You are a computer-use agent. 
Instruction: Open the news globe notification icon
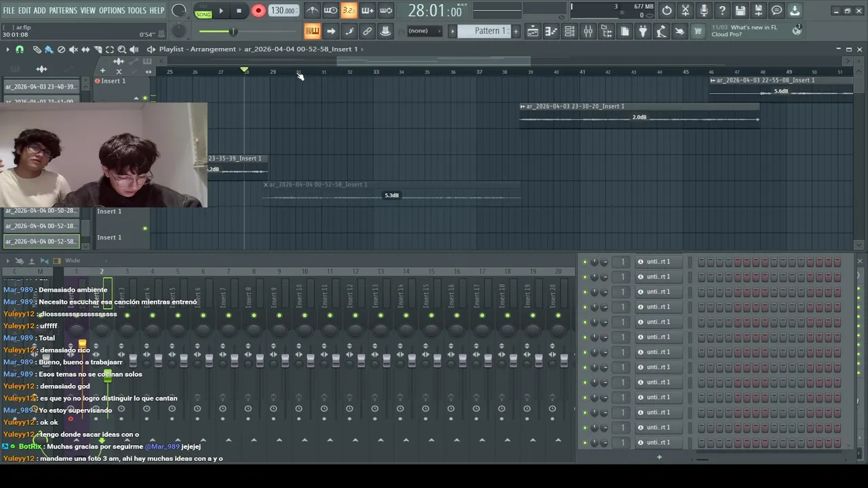797,30
